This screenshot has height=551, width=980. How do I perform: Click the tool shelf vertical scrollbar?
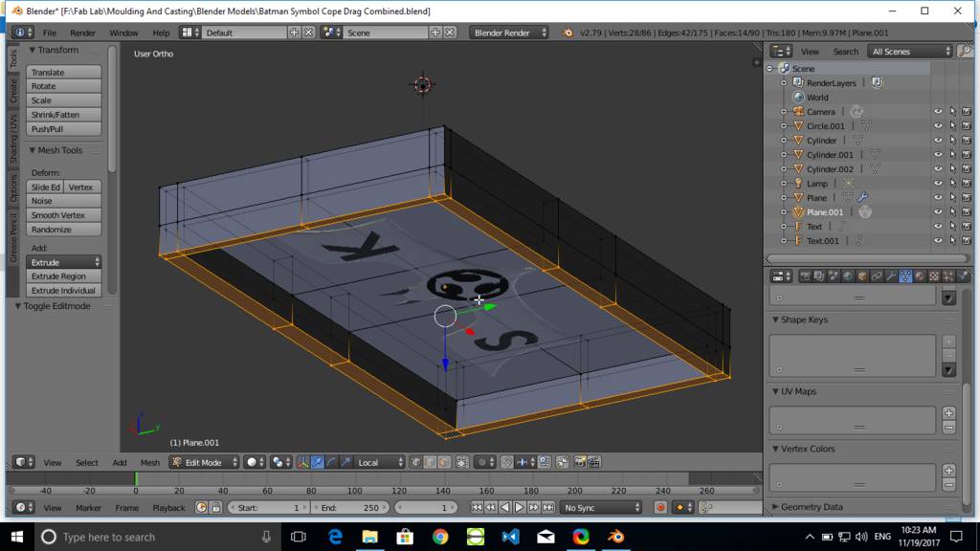point(112,109)
